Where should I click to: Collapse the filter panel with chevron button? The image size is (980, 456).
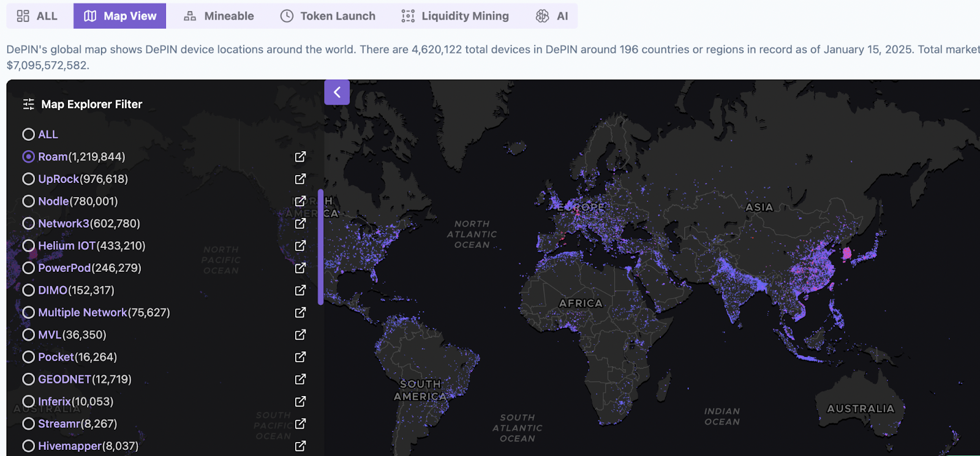337,92
